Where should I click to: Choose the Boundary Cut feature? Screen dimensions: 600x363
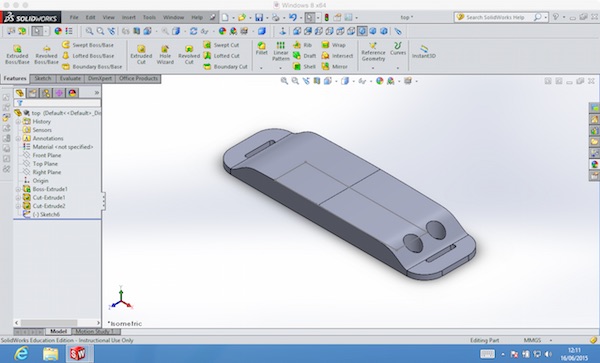pos(225,67)
